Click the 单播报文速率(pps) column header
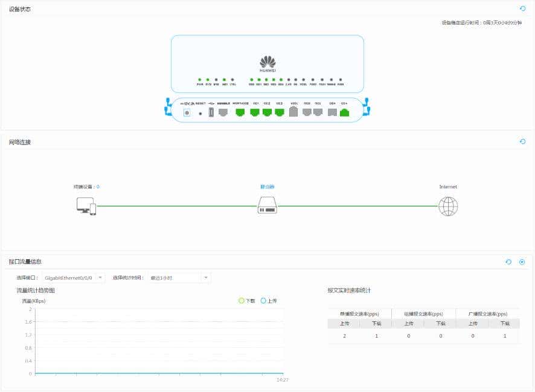 coord(360,314)
